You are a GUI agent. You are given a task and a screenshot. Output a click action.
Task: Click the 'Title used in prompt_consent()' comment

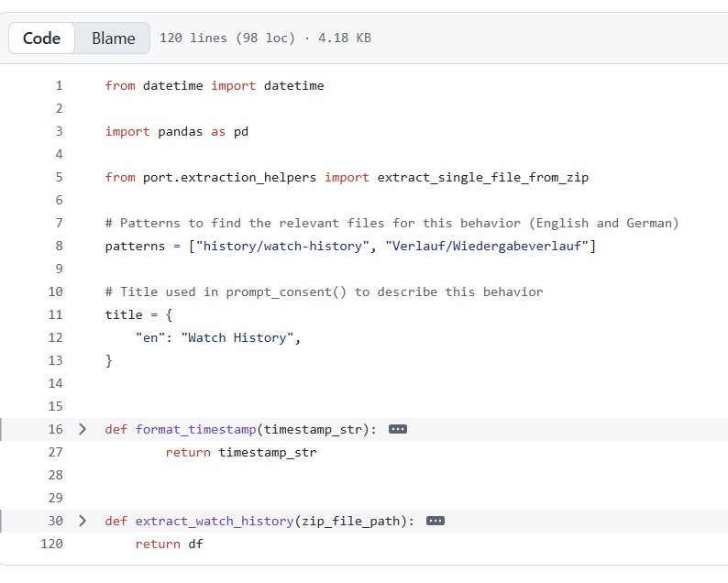(x=324, y=292)
